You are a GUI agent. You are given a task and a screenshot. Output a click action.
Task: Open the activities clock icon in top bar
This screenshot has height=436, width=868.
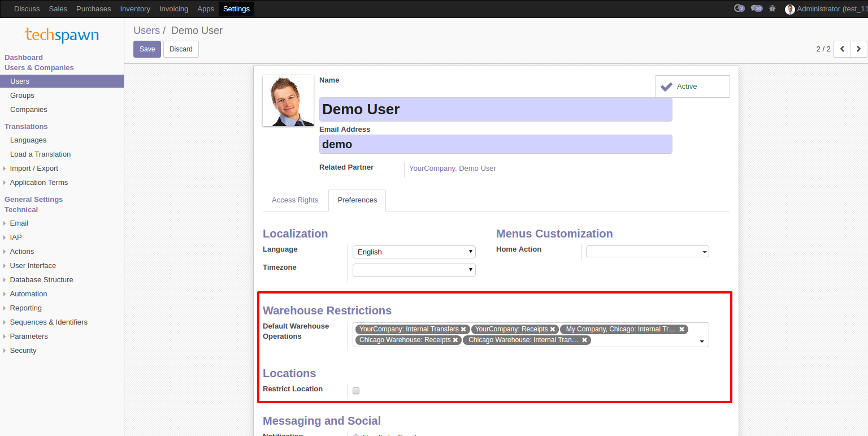point(738,8)
